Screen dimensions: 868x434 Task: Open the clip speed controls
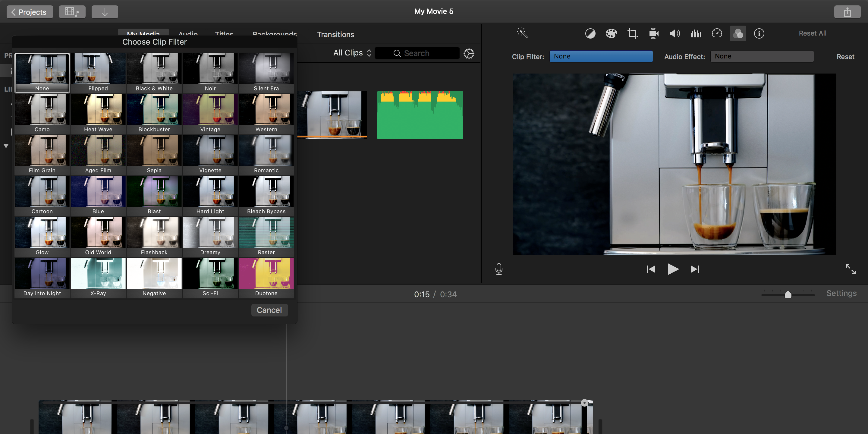717,33
